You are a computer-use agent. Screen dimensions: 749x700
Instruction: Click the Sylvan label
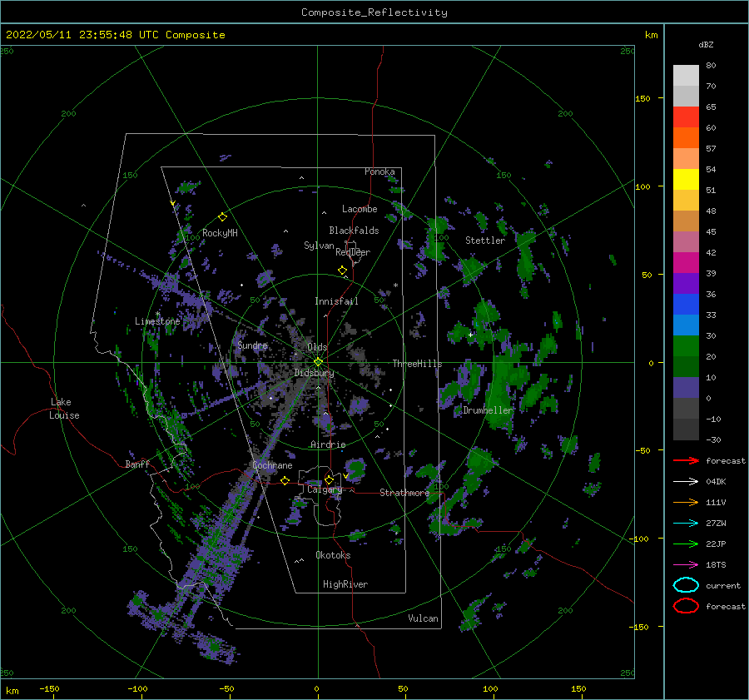[x=319, y=246]
